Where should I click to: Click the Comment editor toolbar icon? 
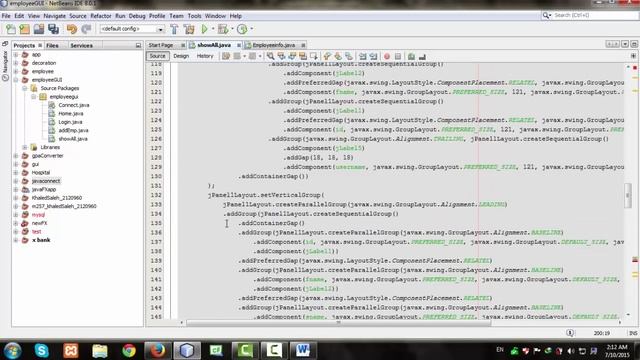click(x=411, y=56)
